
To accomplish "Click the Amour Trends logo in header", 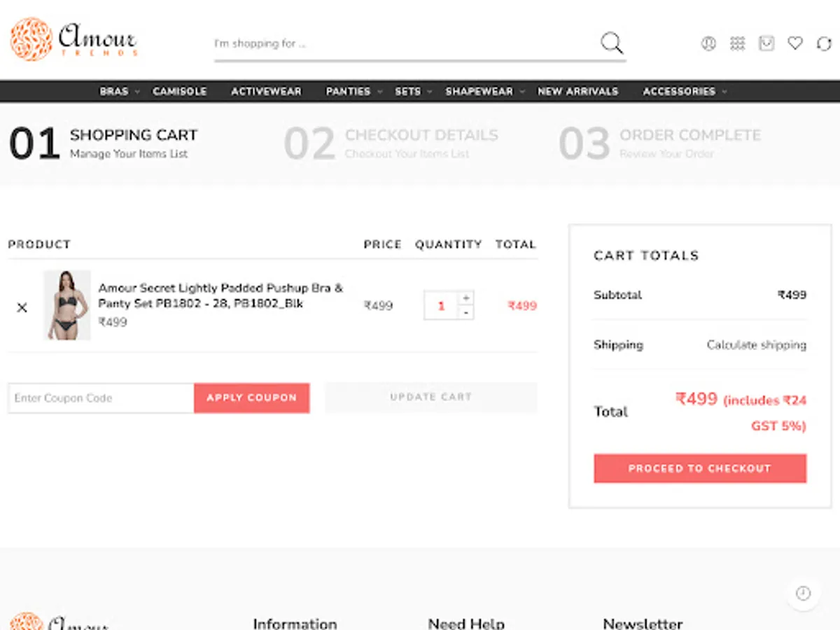I will pos(73,39).
